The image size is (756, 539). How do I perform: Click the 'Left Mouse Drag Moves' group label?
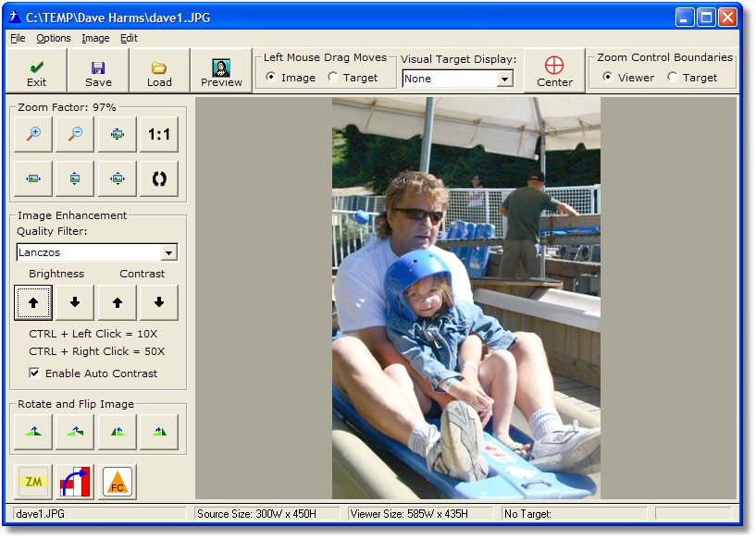point(325,57)
